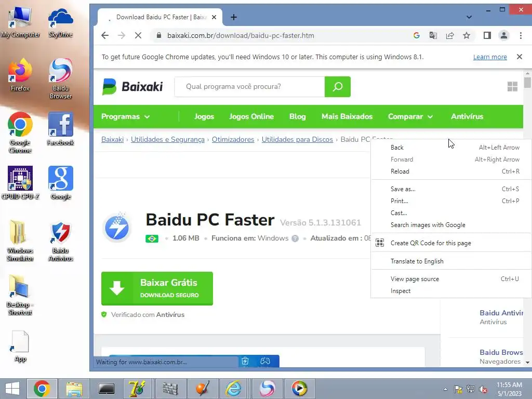The height and width of the screenshot is (399, 532).
Task: Open Chrome's three-dot menu
Action: pyautogui.click(x=521, y=35)
